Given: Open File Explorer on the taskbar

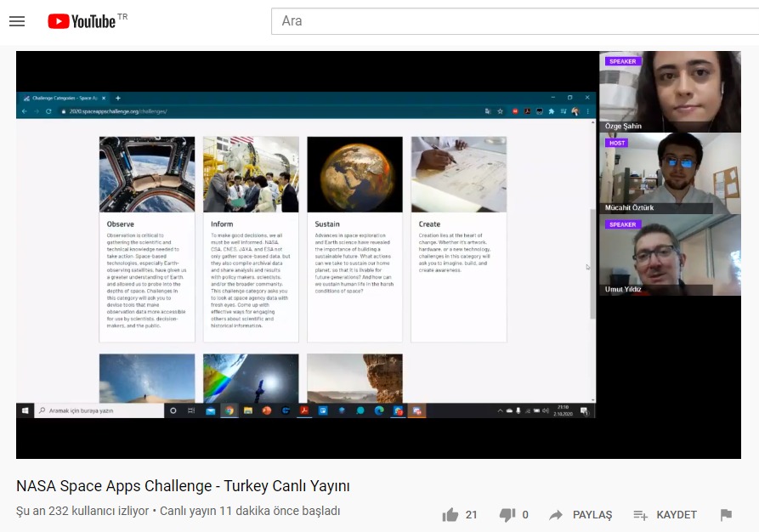Looking at the screenshot, I should (x=248, y=410).
